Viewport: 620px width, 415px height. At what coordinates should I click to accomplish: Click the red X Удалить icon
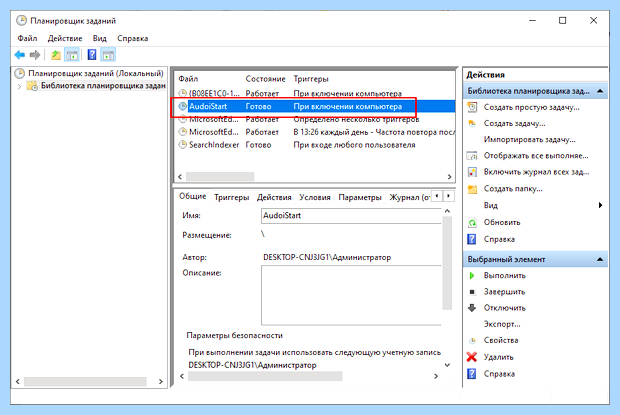click(472, 357)
